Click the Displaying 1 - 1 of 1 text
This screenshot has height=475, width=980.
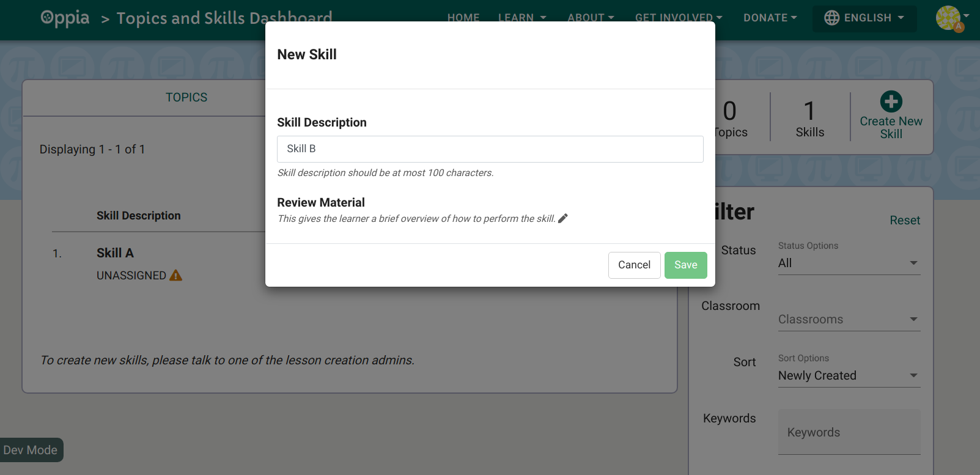point(92,149)
